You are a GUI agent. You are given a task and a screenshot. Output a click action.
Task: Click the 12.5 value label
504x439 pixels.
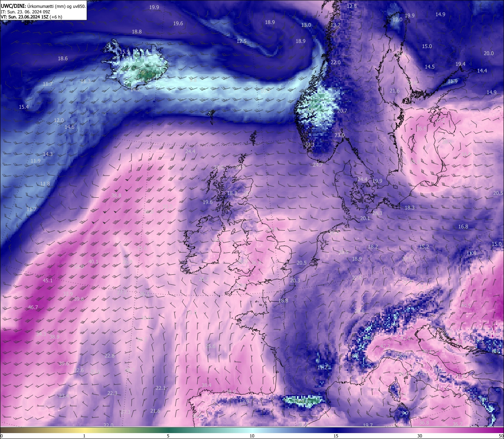[241, 41]
